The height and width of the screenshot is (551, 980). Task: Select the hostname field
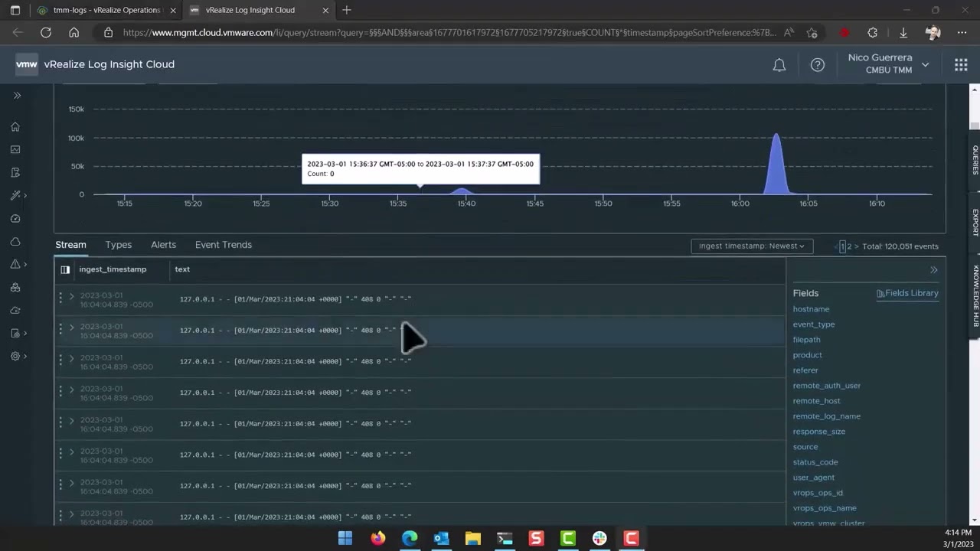tap(811, 309)
